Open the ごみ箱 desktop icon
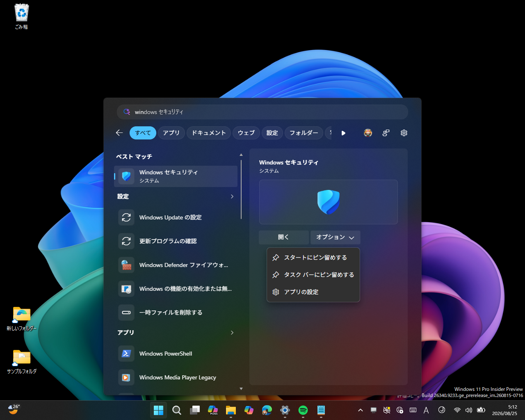The width and height of the screenshot is (525, 420). click(22, 17)
